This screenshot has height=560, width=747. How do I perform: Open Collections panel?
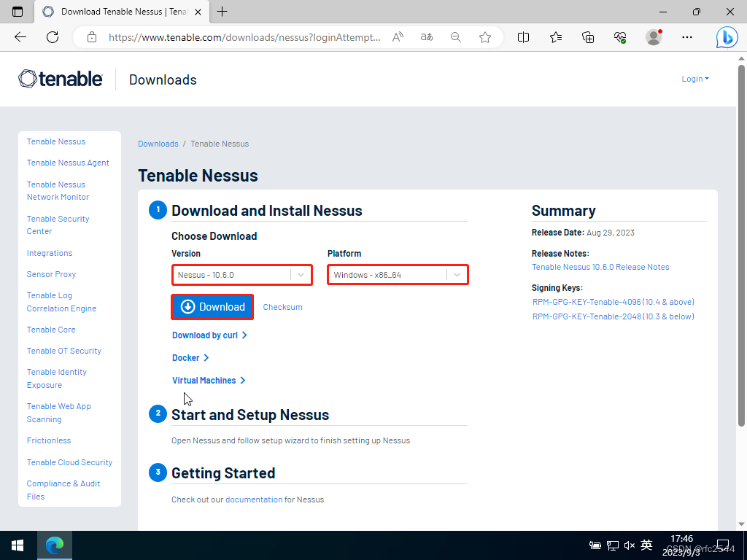(588, 37)
